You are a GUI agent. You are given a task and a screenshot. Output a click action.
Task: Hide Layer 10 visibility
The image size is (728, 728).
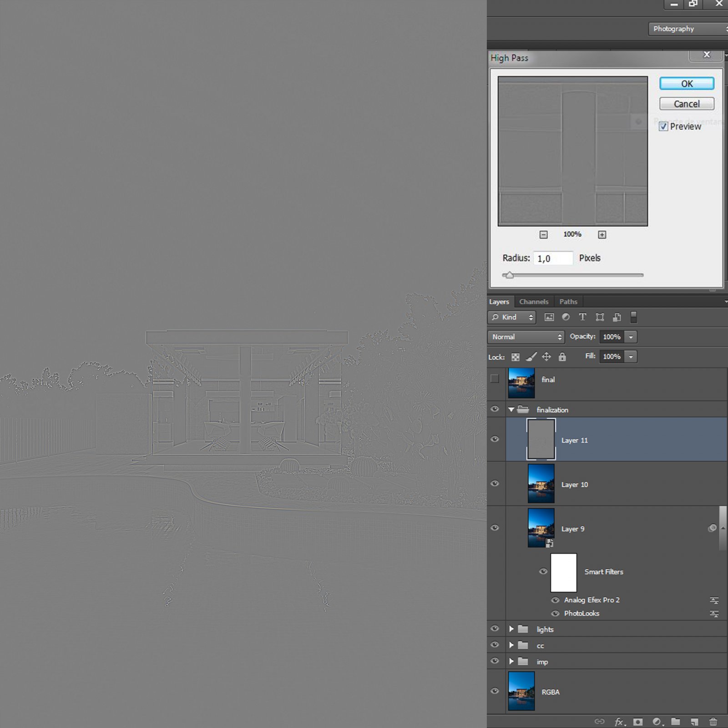point(495,484)
